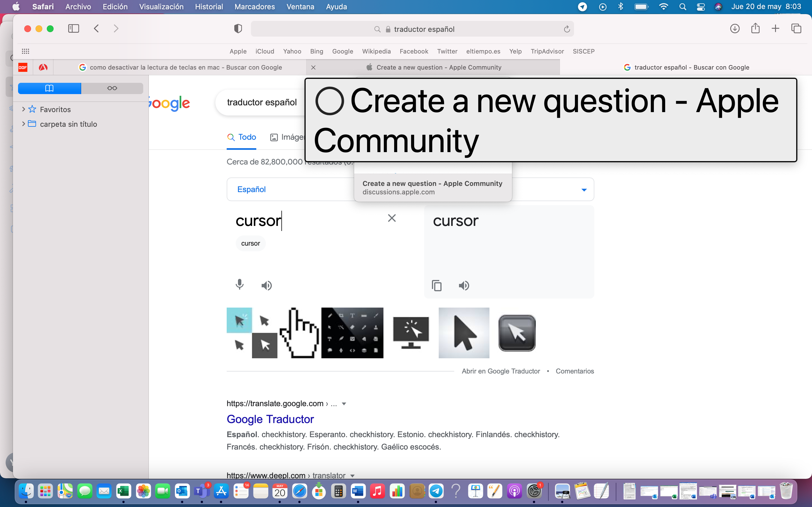The image size is (812, 507).
Task: Expand the carpeta sin título folder
Action: point(23,124)
